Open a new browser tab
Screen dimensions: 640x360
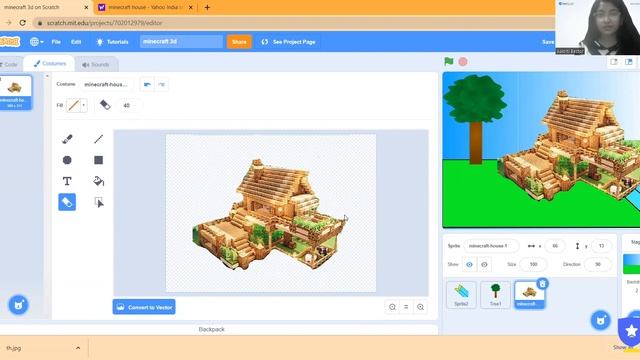pos(207,7)
